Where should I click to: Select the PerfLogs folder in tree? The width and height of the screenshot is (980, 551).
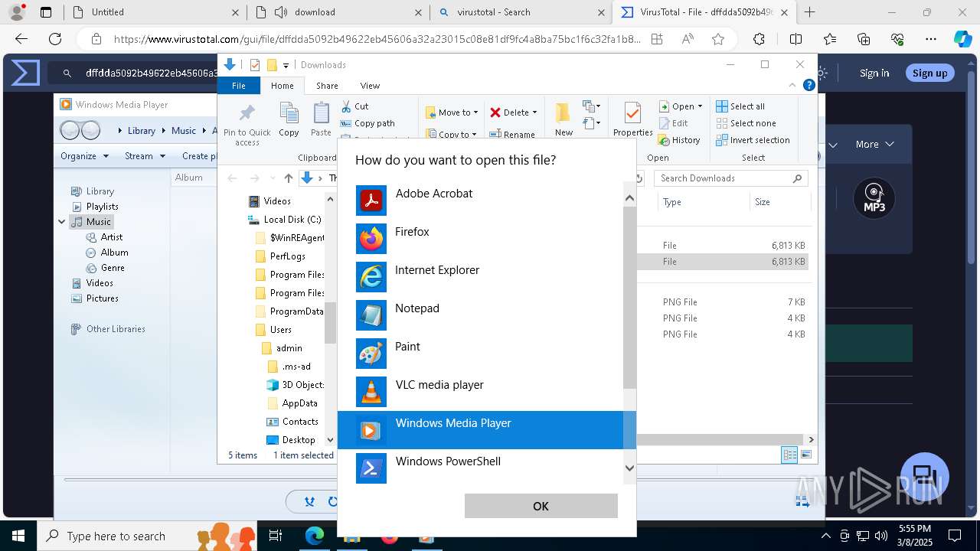coord(281,256)
